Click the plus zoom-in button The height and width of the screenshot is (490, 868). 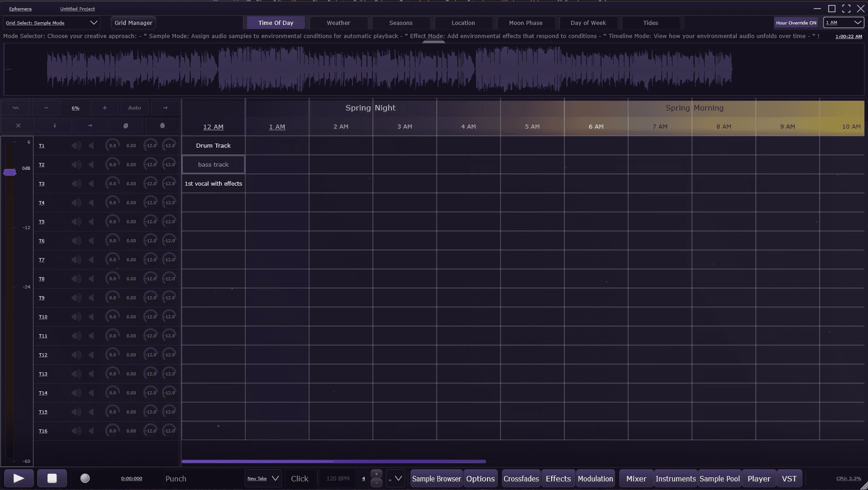(105, 108)
